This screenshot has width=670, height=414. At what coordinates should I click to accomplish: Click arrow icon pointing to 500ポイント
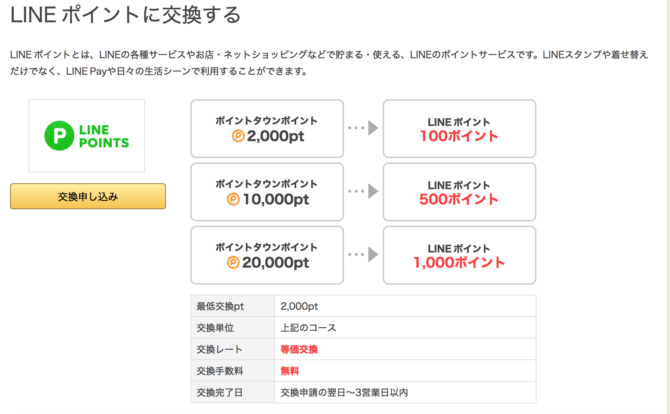tap(363, 191)
